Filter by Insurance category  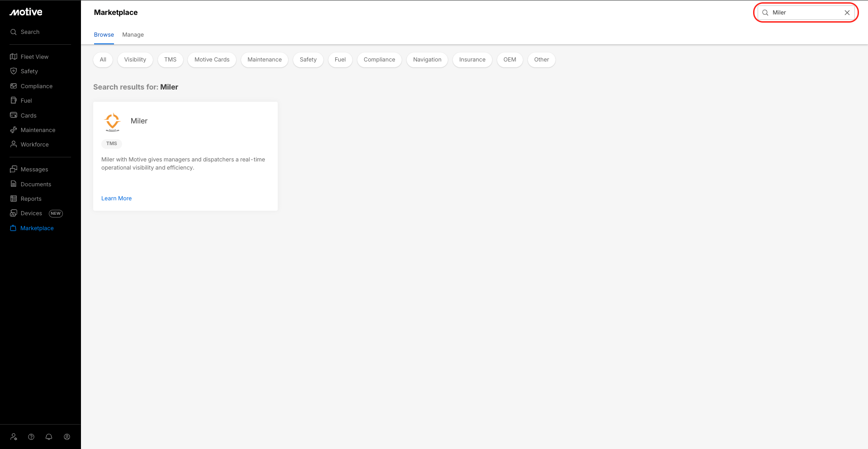472,60
